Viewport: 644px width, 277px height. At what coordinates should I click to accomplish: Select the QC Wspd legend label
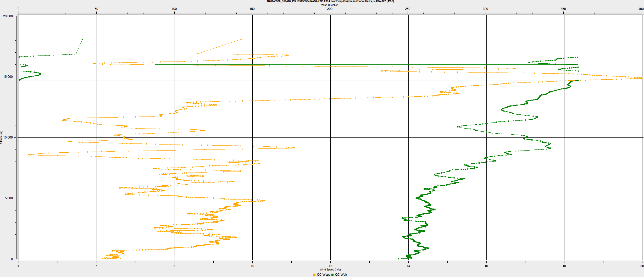click(324, 275)
